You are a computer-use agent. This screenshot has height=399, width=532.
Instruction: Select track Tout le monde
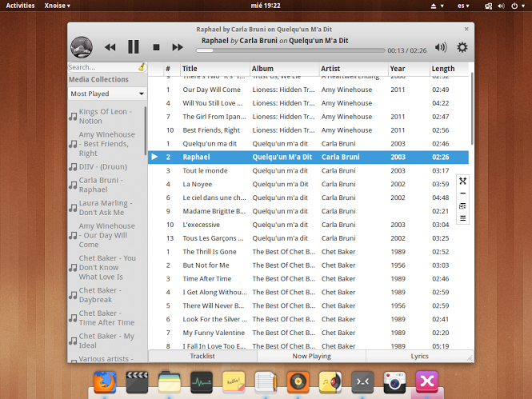coord(309,170)
